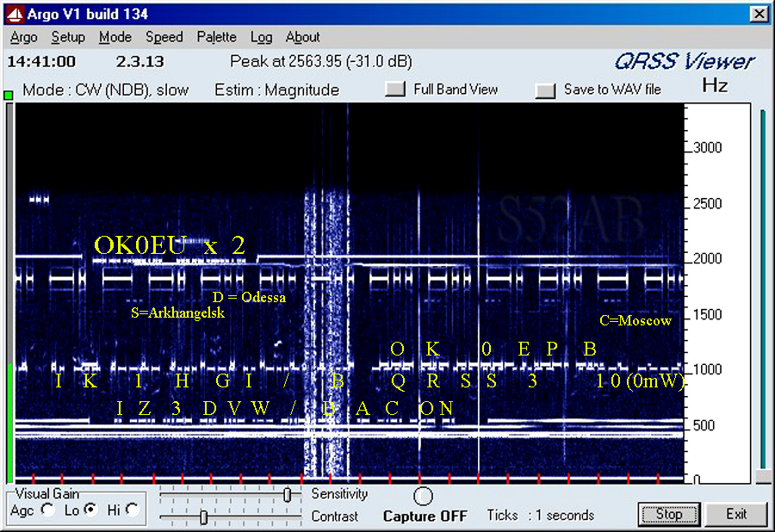Image resolution: width=775 pixels, height=532 pixels.
Task: Click the Sensitivity slider handle
Action: tap(287, 494)
